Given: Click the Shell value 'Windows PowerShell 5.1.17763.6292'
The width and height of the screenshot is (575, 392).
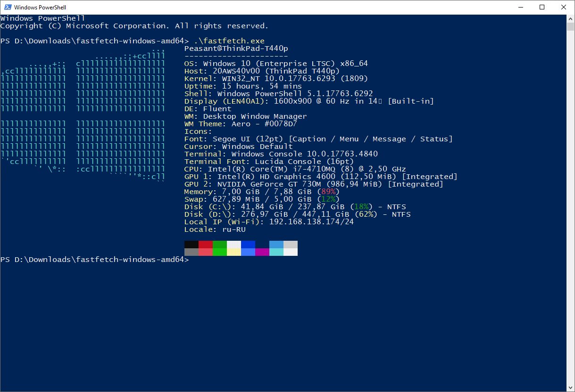Looking at the screenshot, I should click(x=295, y=94).
